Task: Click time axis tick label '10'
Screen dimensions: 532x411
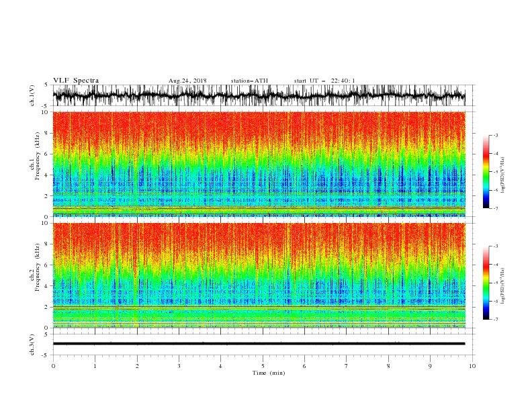Action: (472, 366)
